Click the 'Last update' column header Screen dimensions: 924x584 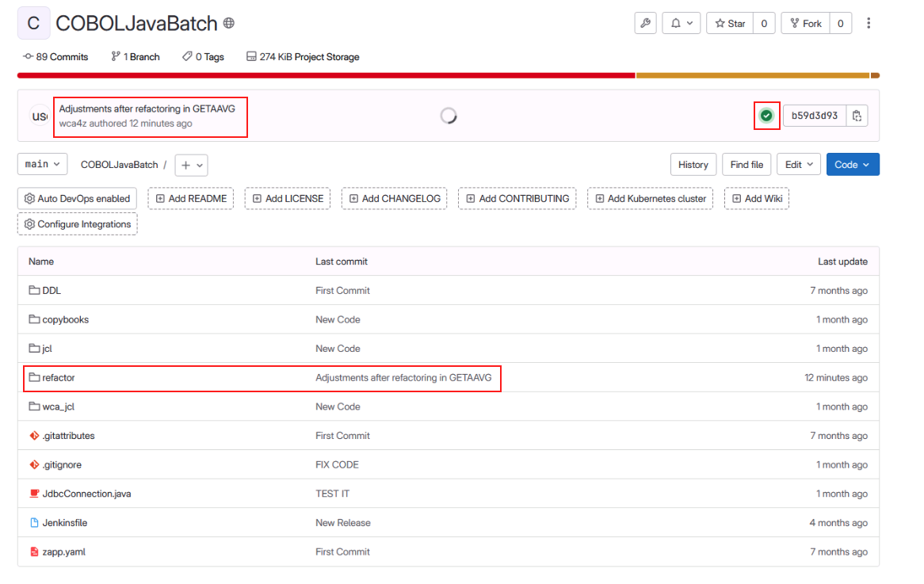pyautogui.click(x=842, y=261)
